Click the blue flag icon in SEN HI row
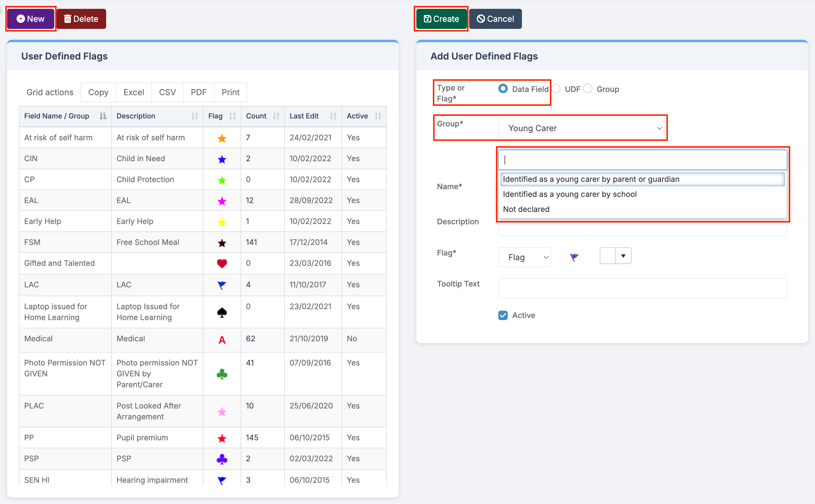This screenshot has height=504, width=815. [x=222, y=480]
